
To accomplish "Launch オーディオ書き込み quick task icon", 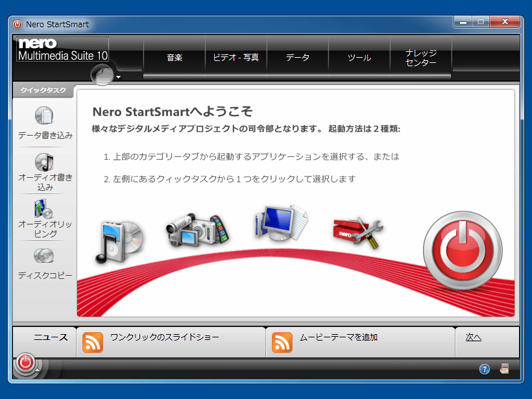I will 44,162.
